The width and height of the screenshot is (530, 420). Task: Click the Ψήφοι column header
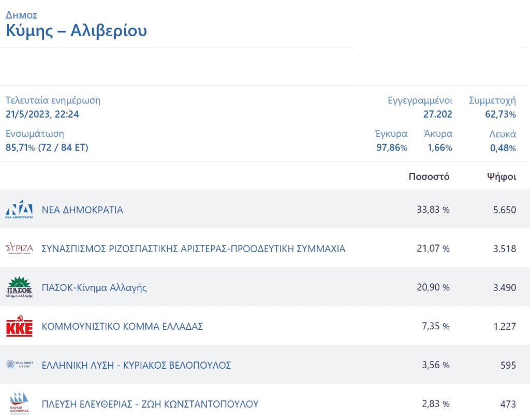coord(501,177)
